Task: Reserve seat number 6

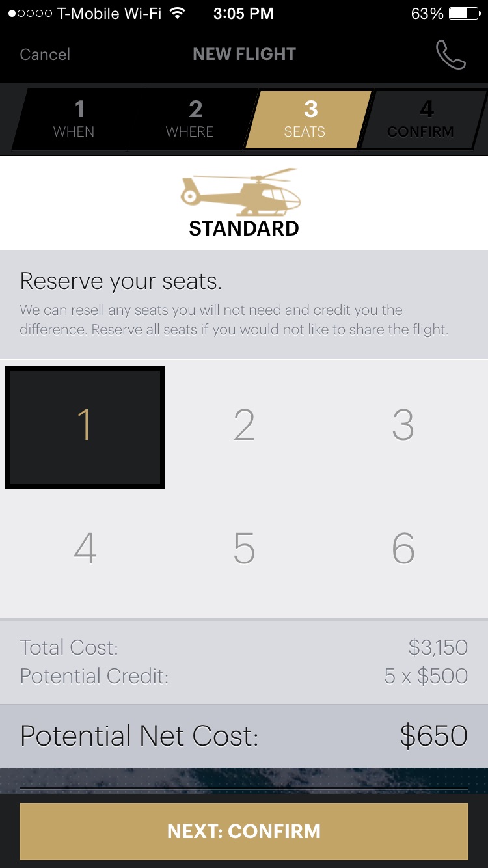Action: [x=403, y=549]
